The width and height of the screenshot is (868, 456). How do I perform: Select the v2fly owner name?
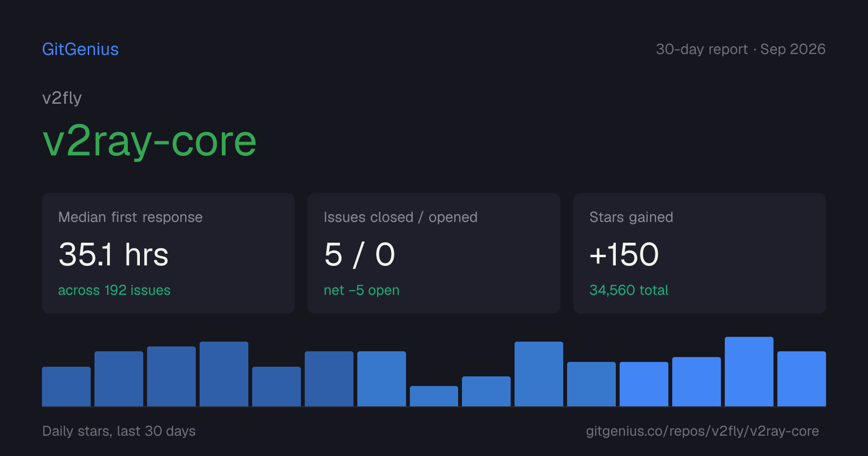[x=62, y=98]
